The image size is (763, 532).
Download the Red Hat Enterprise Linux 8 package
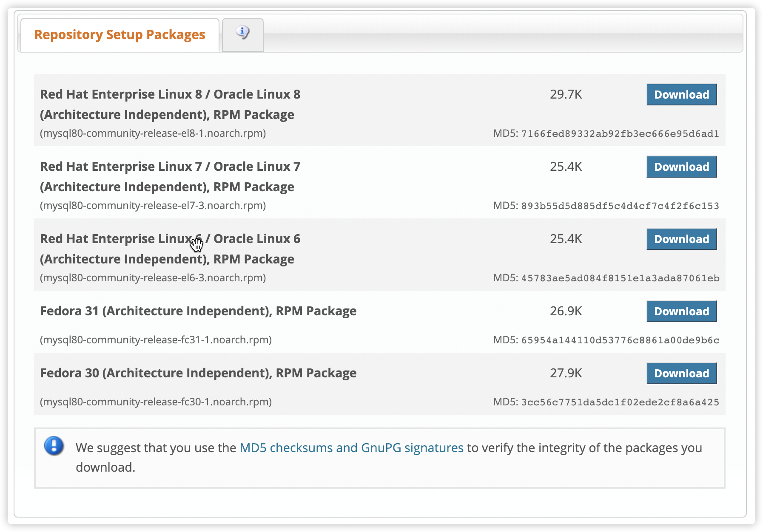click(x=681, y=94)
